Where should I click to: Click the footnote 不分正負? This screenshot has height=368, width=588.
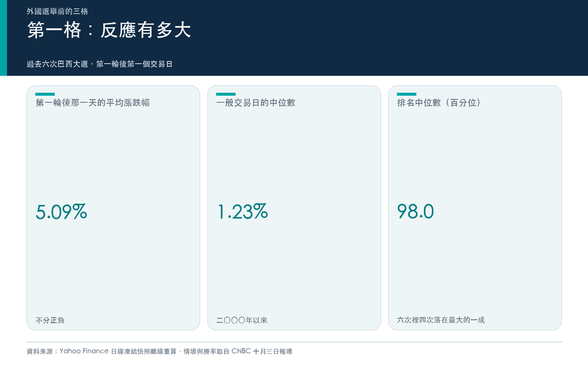[x=50, y=320]
